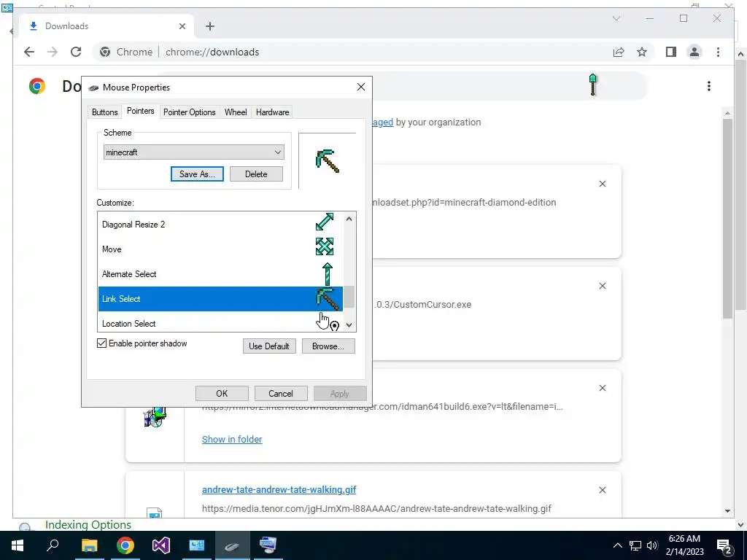Viewport: 747px width, 560px height.
Task: Open taskbar Search
Action: coord(53,545)
